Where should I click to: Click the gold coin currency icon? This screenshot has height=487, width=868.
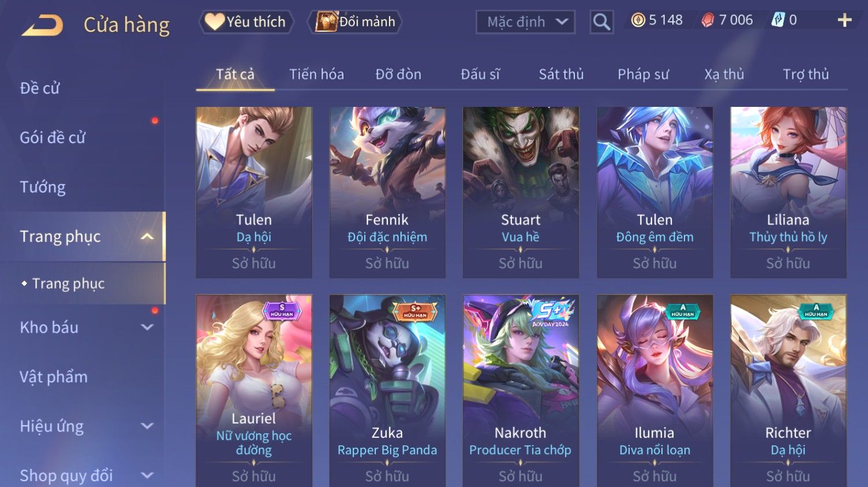(638, 20)
